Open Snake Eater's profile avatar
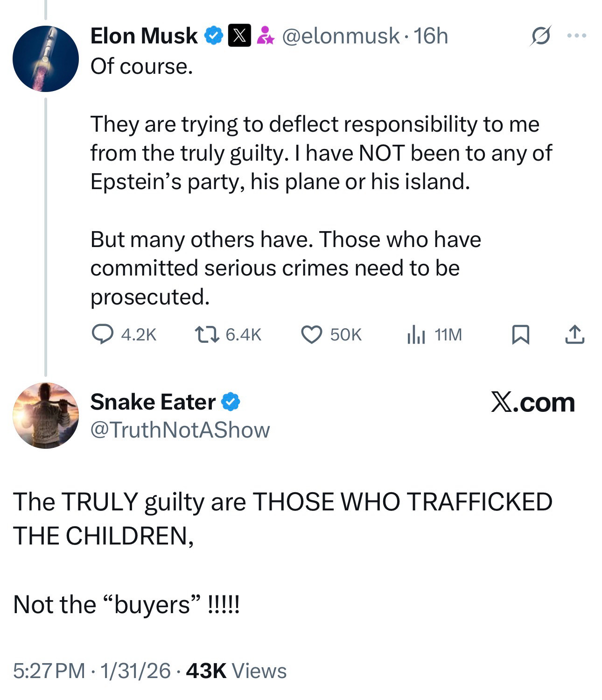This screenshot has width=602, height=700. coord(46,415)
